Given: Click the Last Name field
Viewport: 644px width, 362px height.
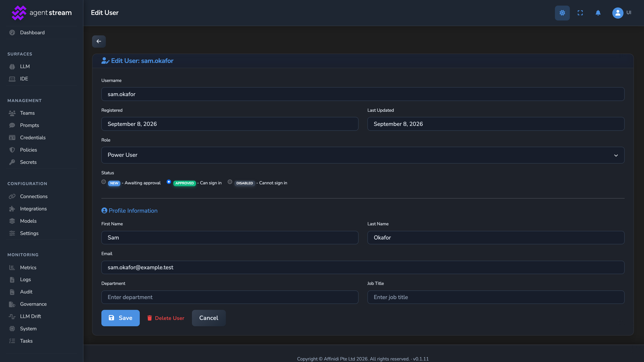Looking at the screenshot, I should point(496,237).
